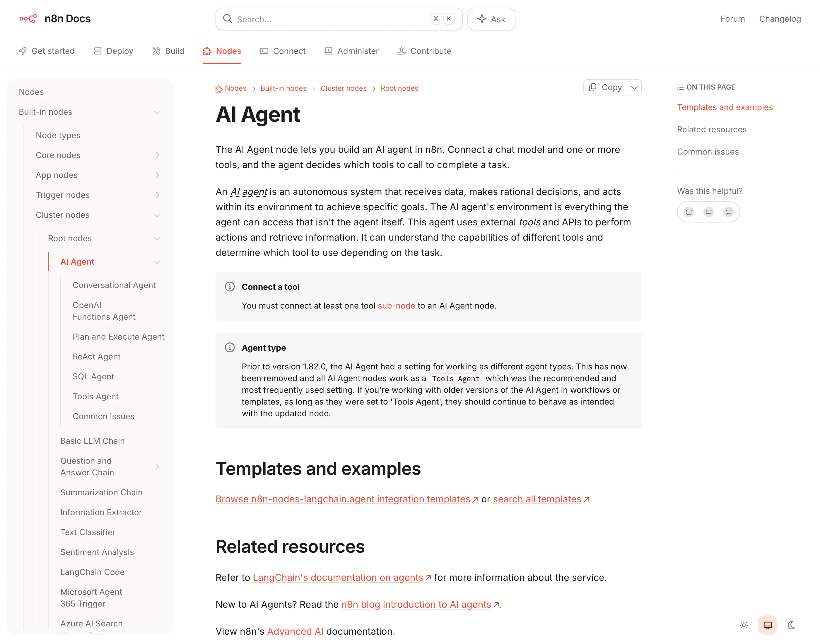Image resolution: width=820 pixels, height=644 pixels.
Task: Click the n8n logo icon
Action: click(28, 18)
